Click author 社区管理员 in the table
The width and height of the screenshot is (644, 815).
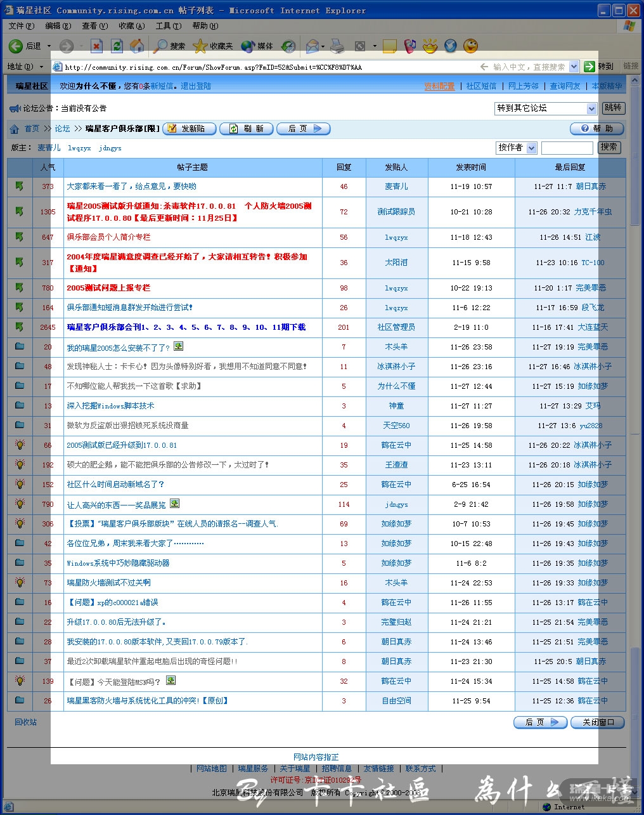coord(396,327)
